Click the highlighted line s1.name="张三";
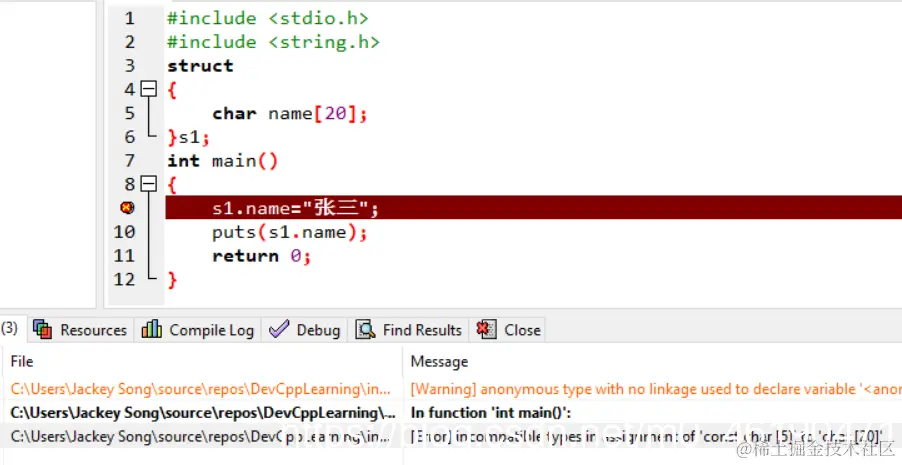This screenshot has width=902, height=465. pyautogui.click(x=533, y=208)
